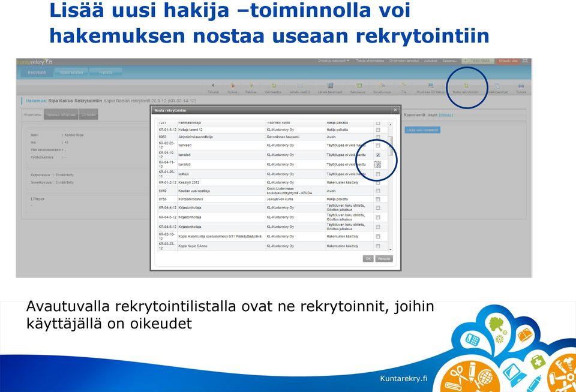Click the Lisää uusi kommentti button
This screenshot has width=576, height=392.
pyautogui.click(x=422, y=130)
